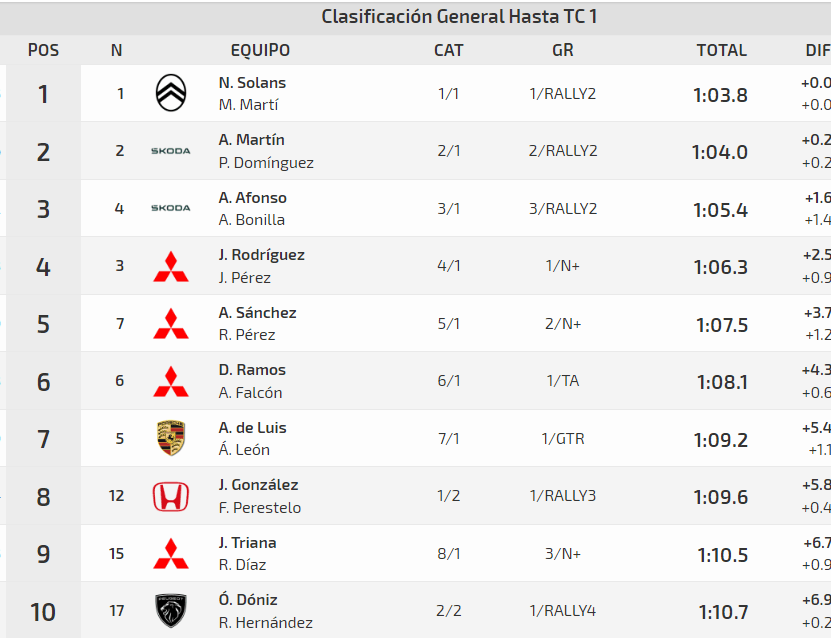
Task: Sort by the POS column header
Action: coord(43,50)
